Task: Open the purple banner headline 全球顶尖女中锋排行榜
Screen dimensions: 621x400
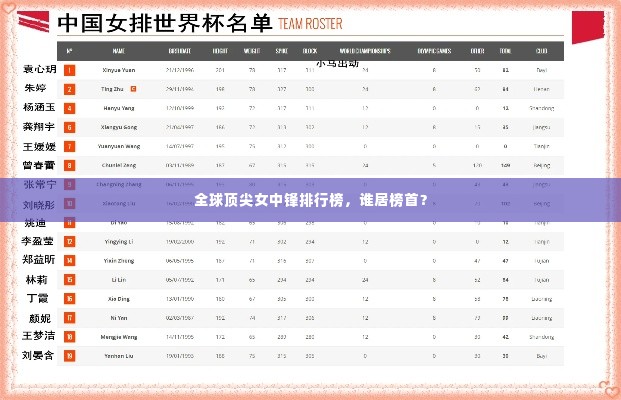Action: (x=310, y=198)
